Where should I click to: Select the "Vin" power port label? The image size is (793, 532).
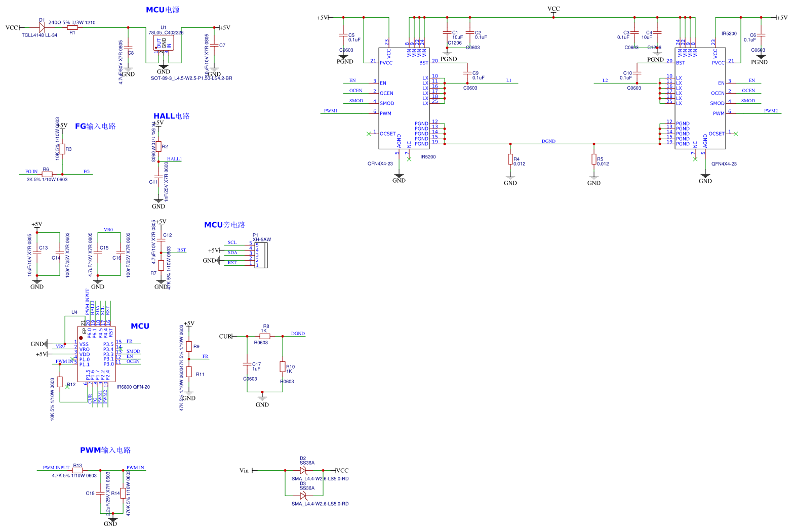tap(244, 471)
